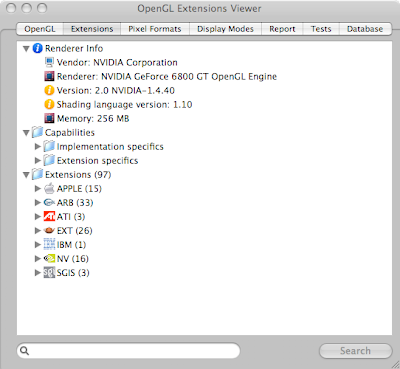Open the Display Modes tab

click(x=225, y=29)
